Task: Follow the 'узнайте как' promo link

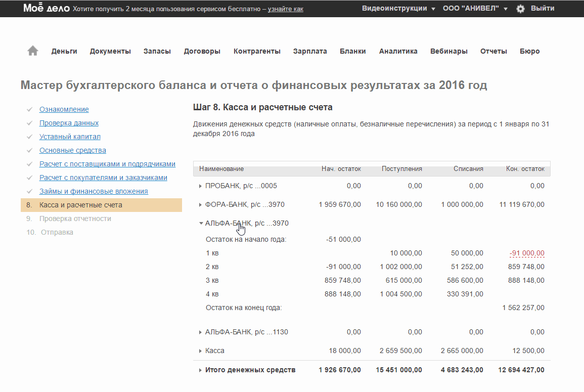Action: point(285,9)
